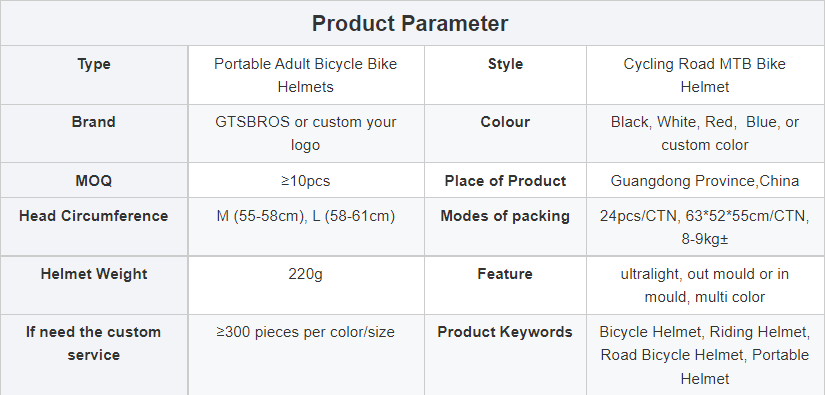This screenshot has height=395, width=826.
Task: Select the Modes of packing label
Action: (505, 216)
